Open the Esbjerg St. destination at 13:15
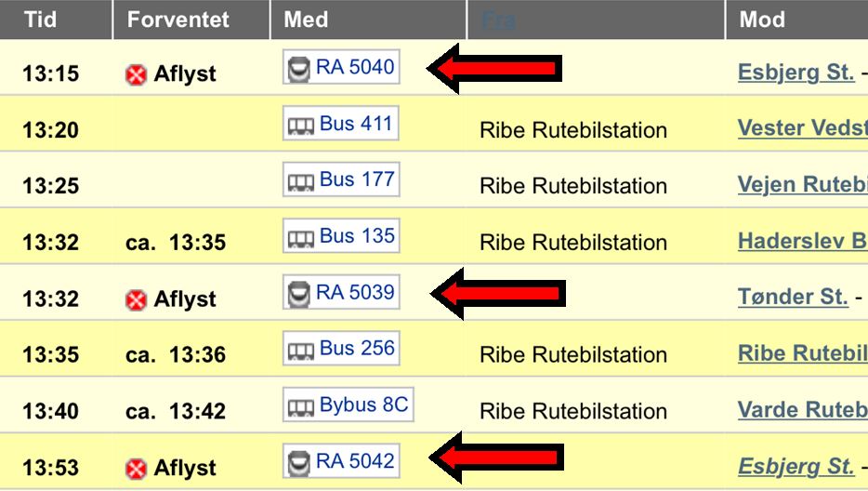 (796, 73)
